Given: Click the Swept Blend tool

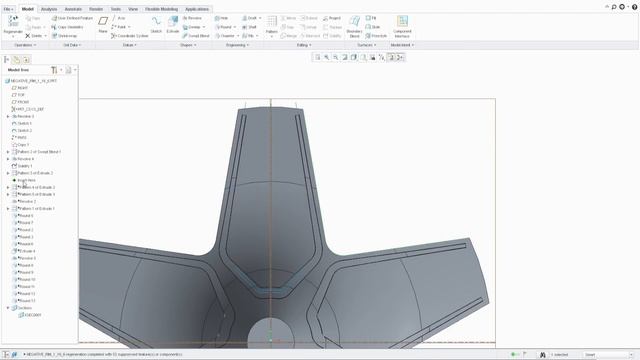Looking at the screenshot, I should coord(196,36).
